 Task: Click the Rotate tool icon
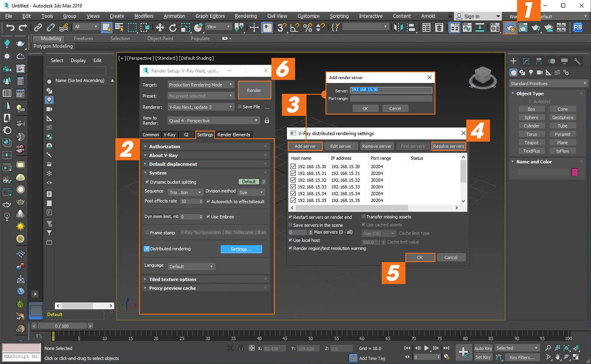[172, 27]
